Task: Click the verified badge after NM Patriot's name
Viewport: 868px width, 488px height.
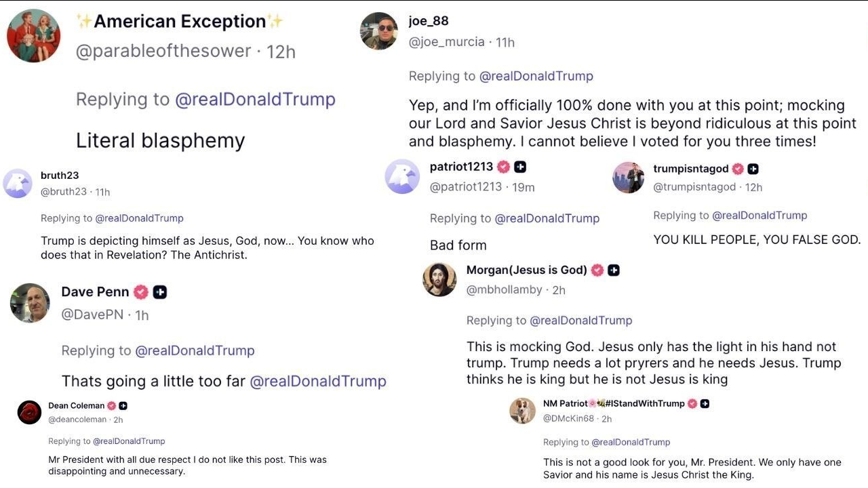Action: pyautogui.click(x=692, y=403)
